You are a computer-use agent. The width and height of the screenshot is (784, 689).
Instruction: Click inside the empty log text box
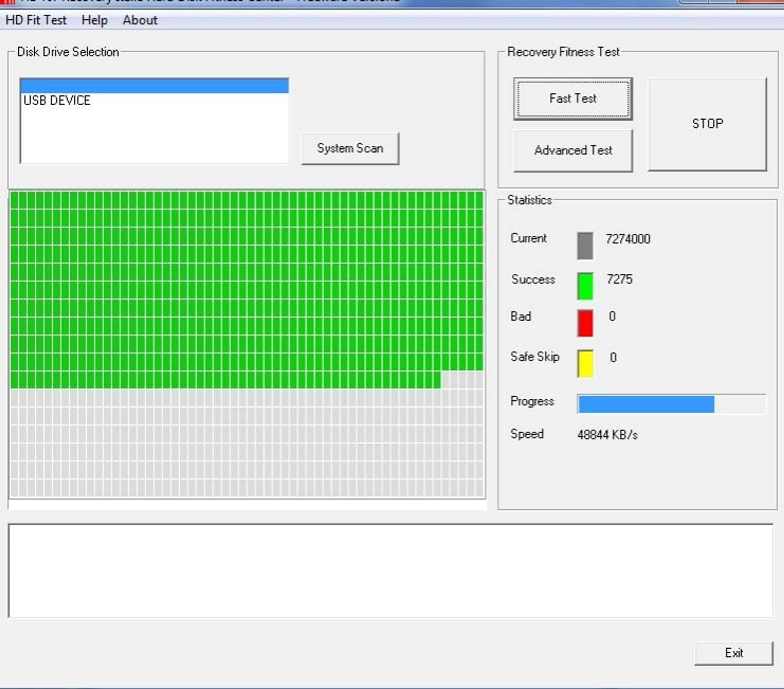(390, 571)
